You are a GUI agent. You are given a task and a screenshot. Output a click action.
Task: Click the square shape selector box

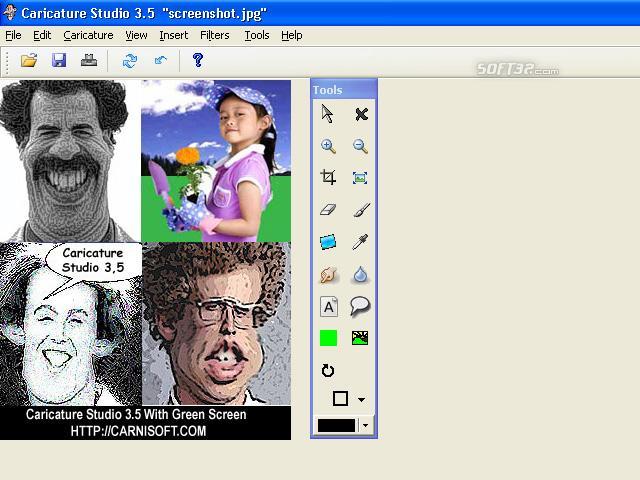340,399
